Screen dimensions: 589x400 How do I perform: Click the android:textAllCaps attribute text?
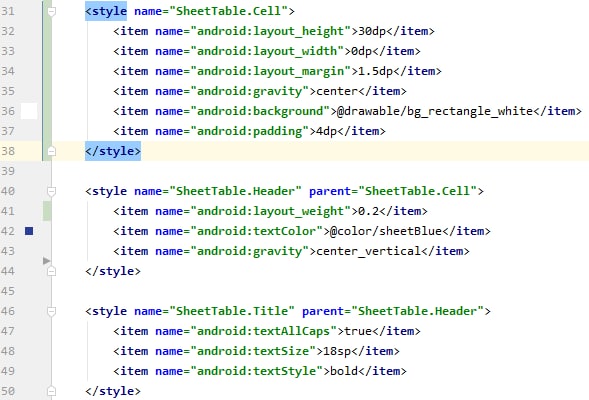[x=263, y=331]
